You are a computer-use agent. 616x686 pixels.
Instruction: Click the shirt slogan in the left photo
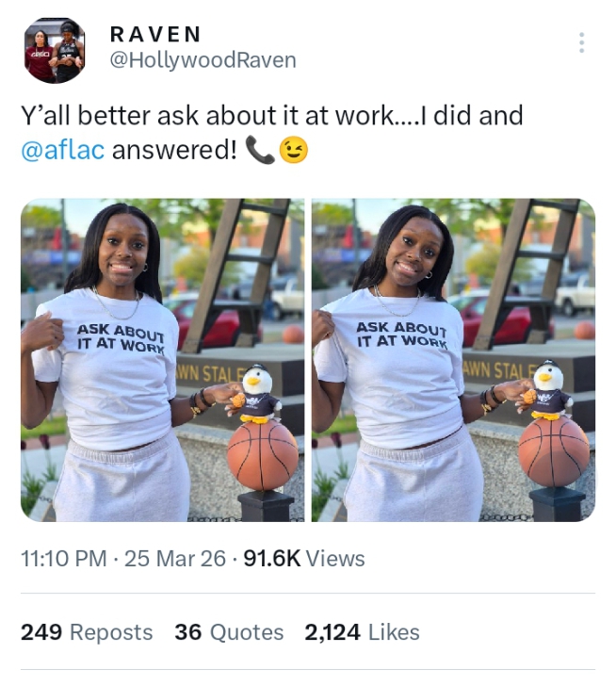click(x=121, y=339)
